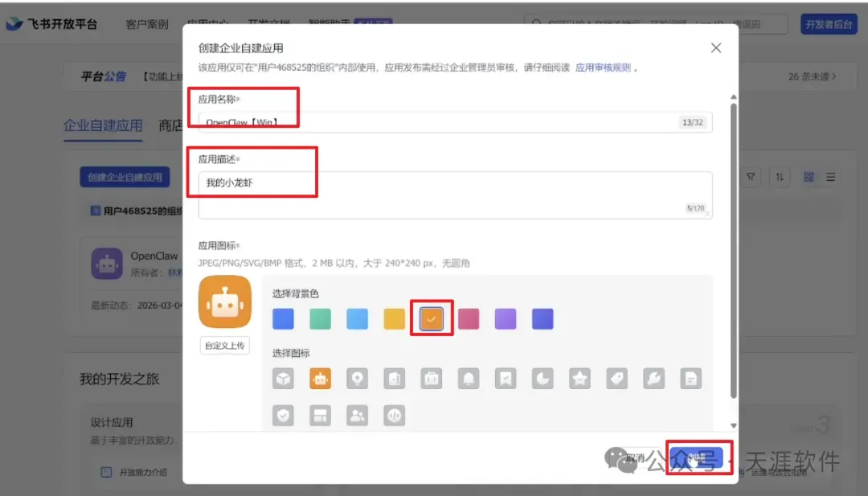Choose the door-shaped app icon

tap(394, 379)
